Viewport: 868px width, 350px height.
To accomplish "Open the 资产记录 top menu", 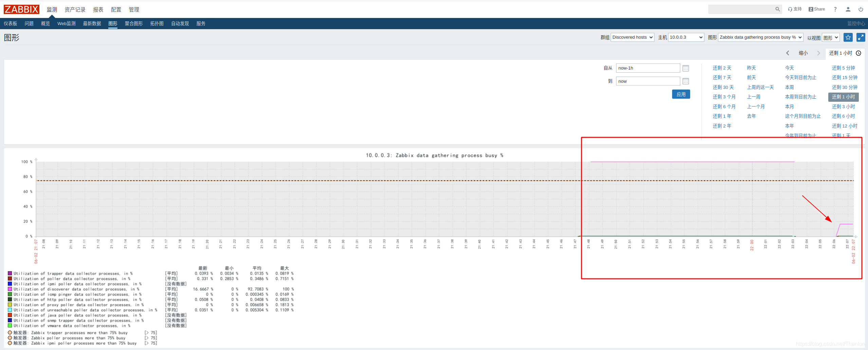I will [x=75, y=9].
